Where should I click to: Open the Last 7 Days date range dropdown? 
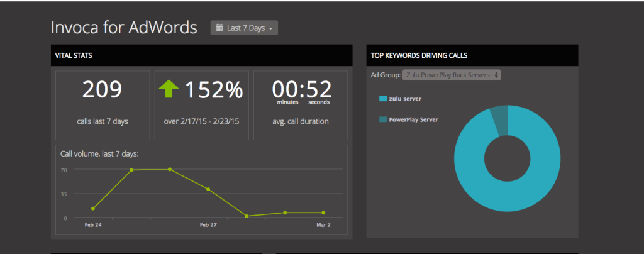click(x=244, y=28)
